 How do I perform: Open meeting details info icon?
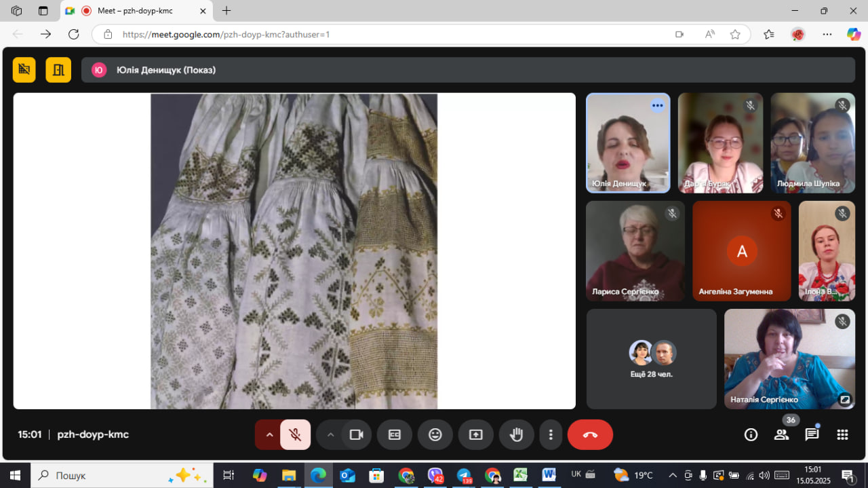[x=751, y=434]
